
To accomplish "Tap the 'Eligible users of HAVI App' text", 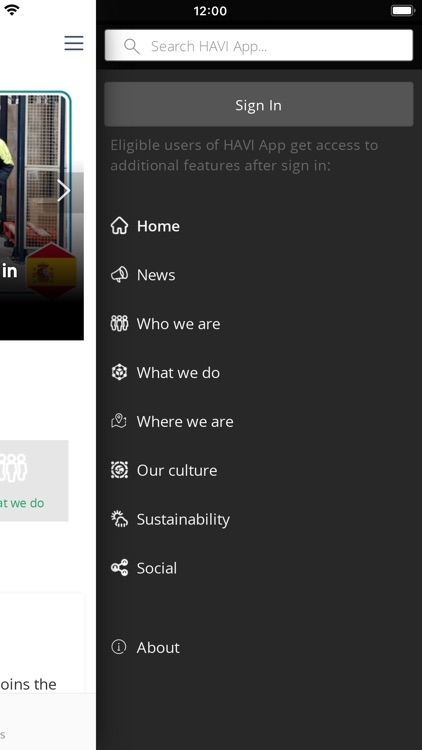I will coord(244,155).
